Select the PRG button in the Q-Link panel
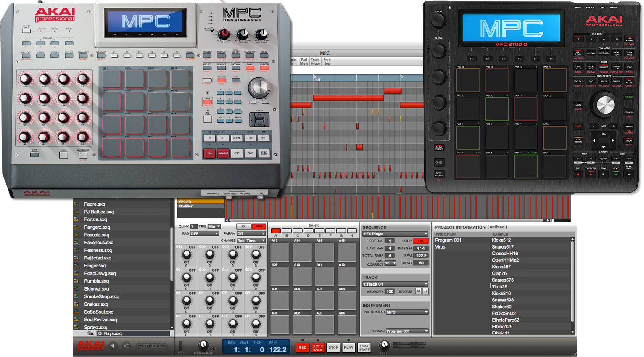 click(x=259, y=226)
